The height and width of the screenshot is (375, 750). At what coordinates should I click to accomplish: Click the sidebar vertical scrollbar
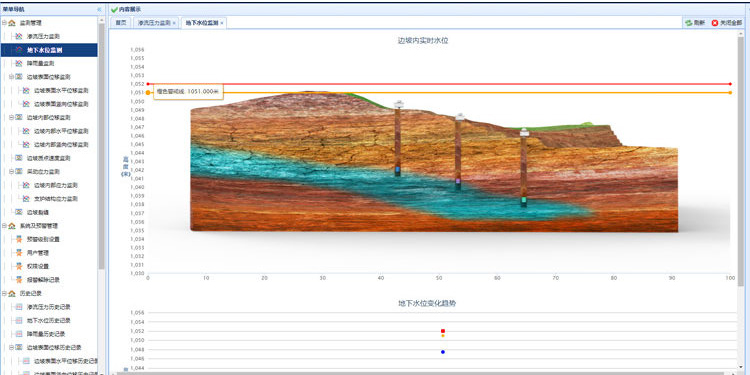[101, 143]
